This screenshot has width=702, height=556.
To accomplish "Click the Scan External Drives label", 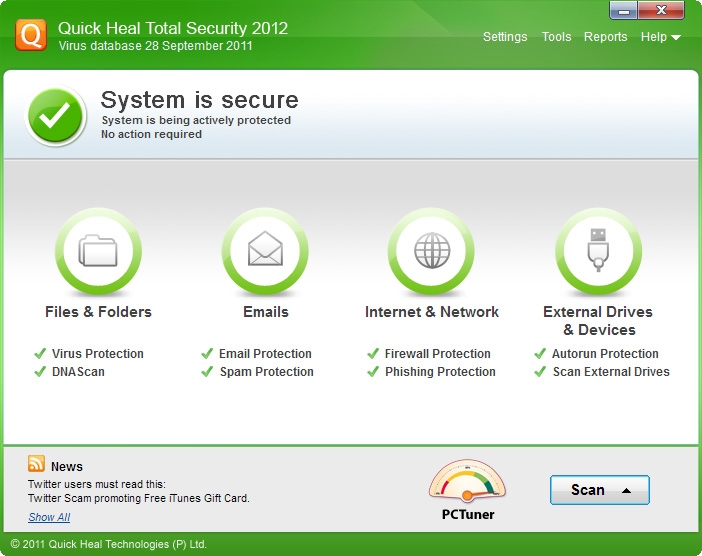I will tap(611, 372).
